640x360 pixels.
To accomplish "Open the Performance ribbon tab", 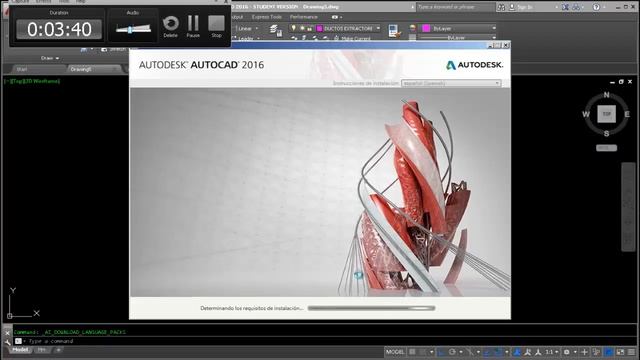I will pos(304,17).
